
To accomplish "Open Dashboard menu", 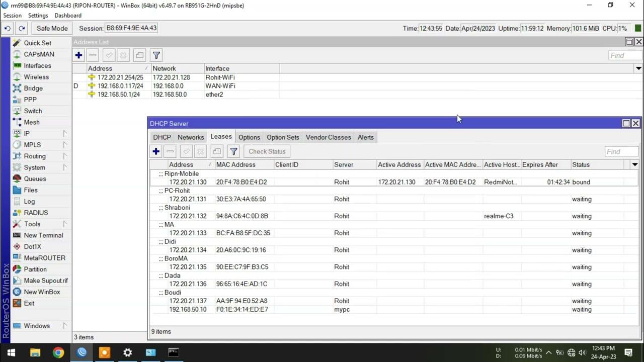I will pos(68,16).
